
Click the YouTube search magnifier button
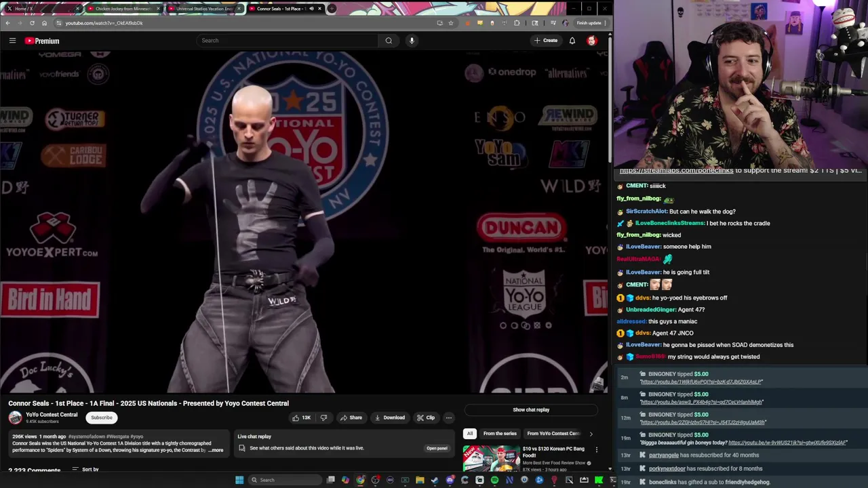coord(389,41)
